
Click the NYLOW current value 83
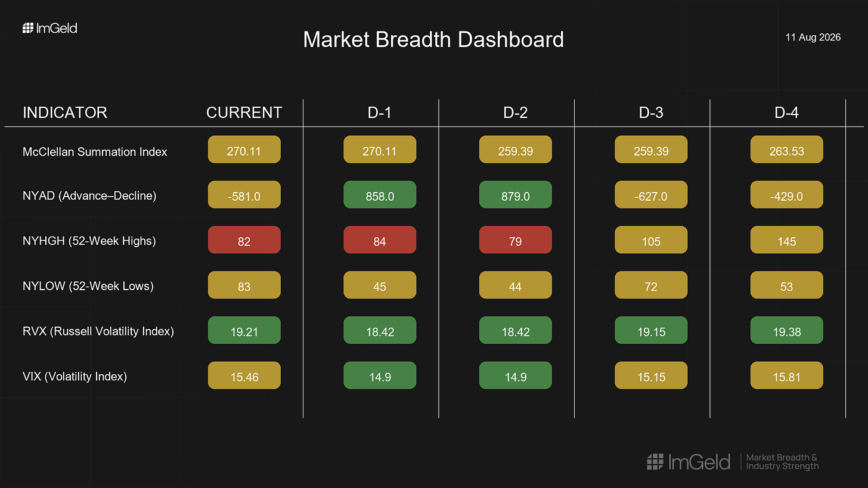click(244, 285)
